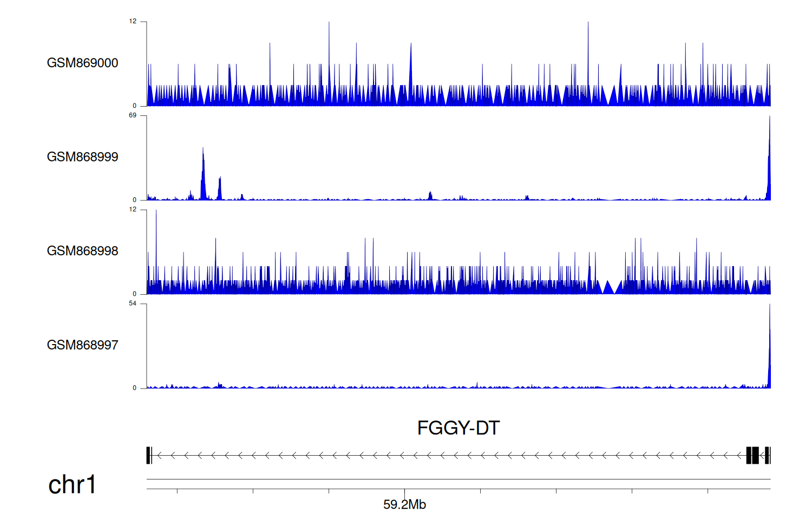Select the leftmost exon block of FGGY-DT
812x531 pixels.
[x=149, y=456]
